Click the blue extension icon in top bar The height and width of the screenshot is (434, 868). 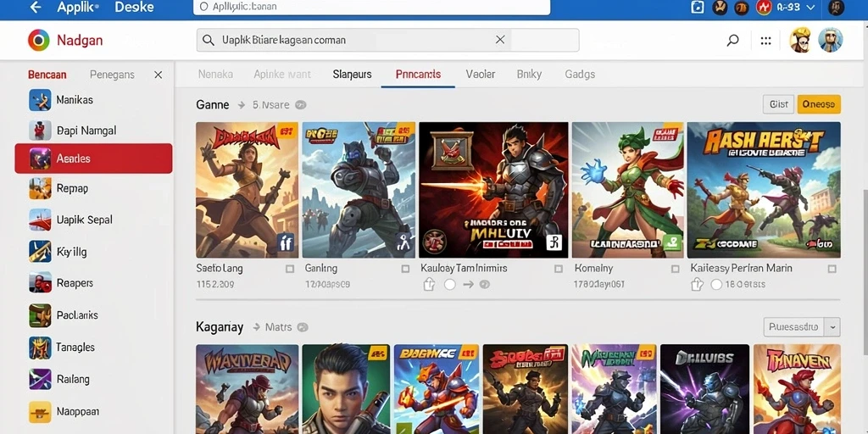point(698,7)
